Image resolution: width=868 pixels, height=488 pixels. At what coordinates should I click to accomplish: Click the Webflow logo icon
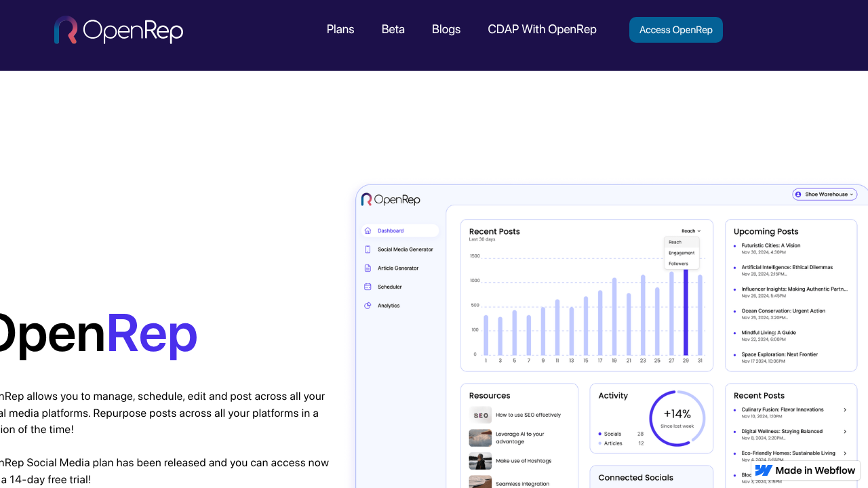click(764, 470)
